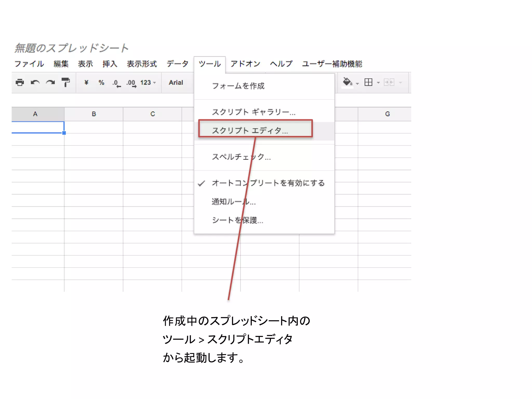The height and width of the screenshot is (399, 532).
Task: Open the Arial font dropdown
Action: 176,83
